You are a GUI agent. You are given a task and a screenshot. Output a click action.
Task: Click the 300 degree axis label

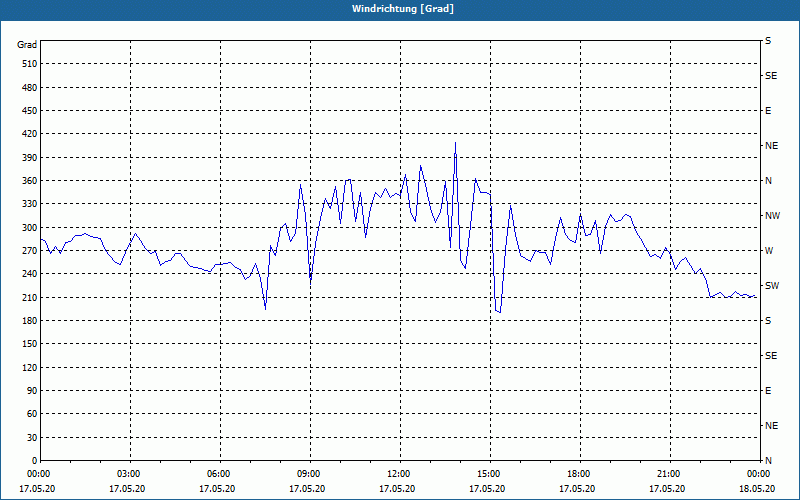click(x=30, y=227)
